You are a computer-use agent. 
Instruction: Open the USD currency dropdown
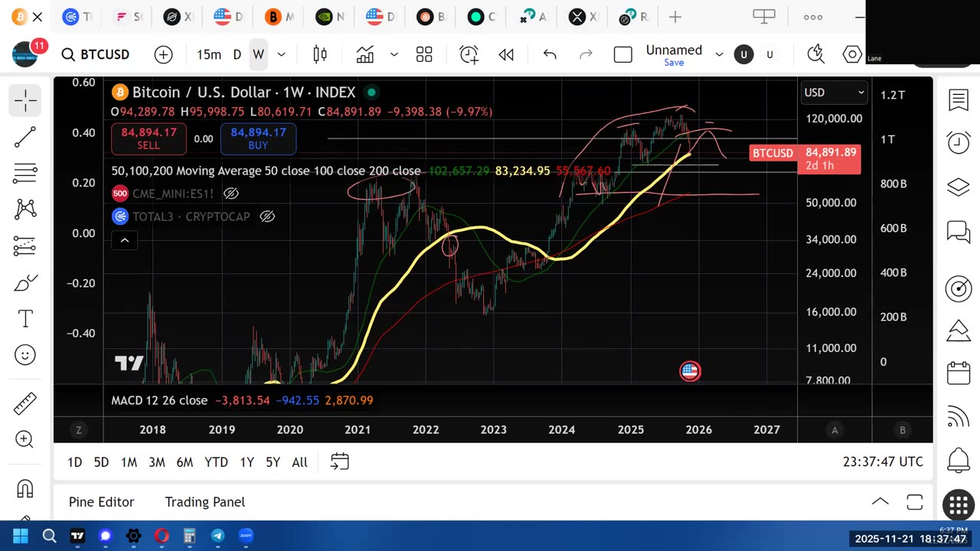pyautogui.click(x=834, y=93)
